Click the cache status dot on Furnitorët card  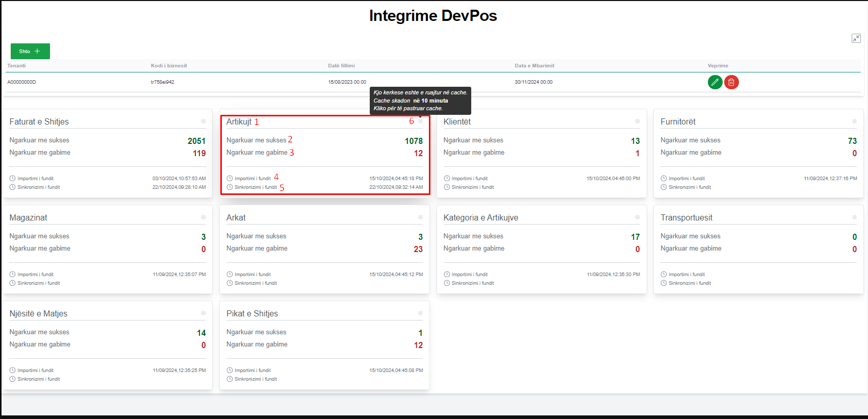click(854, 121)
